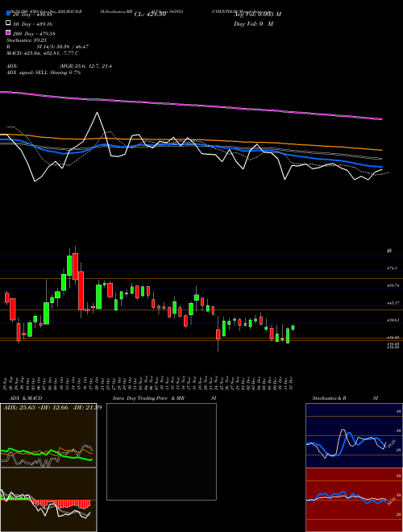Click the magenta 200 Day legend swatch
Image resolution: width=403 pixels, height=532 pixels.
coord(8,32)
